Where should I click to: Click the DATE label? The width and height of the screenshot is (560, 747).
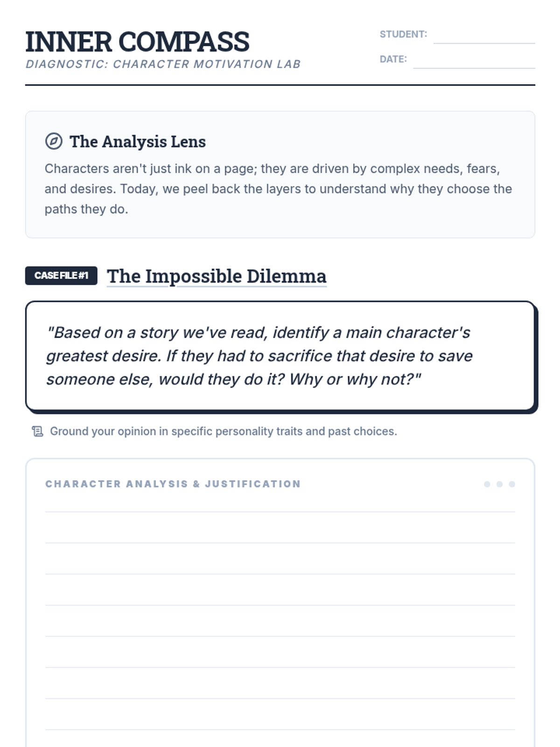click(393, 59)
